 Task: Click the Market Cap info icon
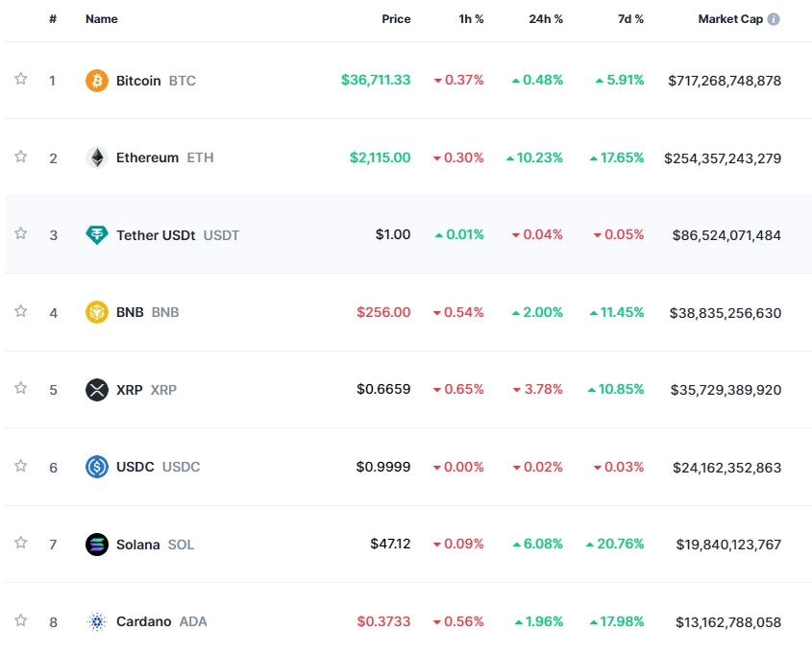click(774, 19)
